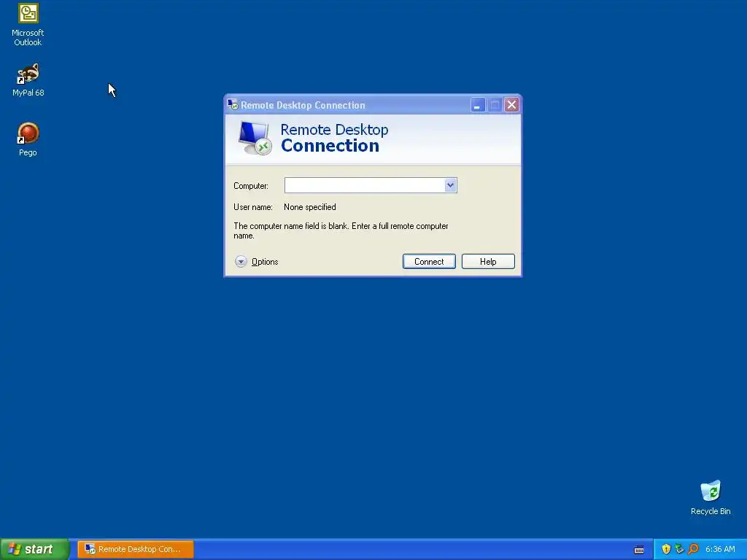The image size is (747, 560).
Task: Open the Microsoft Outlook desktop icon
Action: (x=28, y=25)
